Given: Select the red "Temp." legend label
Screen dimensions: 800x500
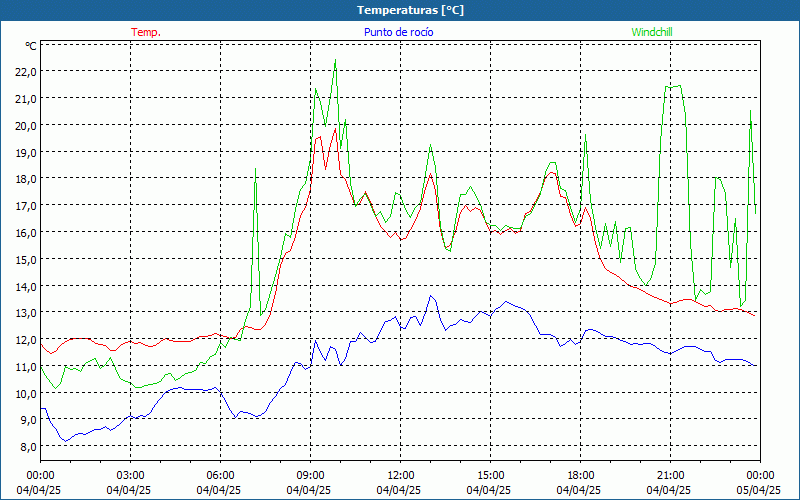Looking at the screenshot, I should (146, 32).
